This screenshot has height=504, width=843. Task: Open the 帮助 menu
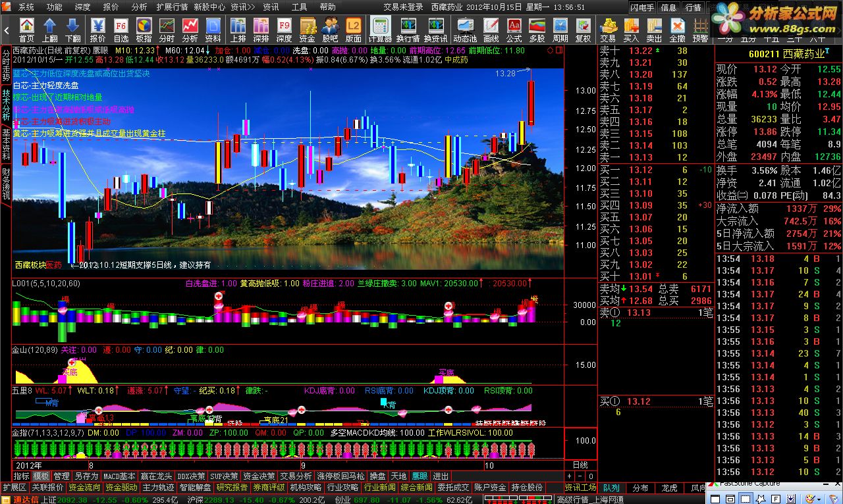327,7
